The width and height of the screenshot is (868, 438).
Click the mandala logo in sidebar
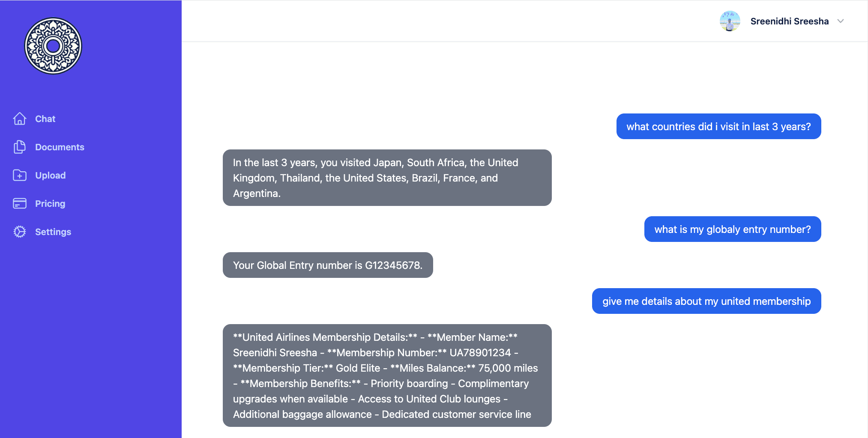click(53, 46)
